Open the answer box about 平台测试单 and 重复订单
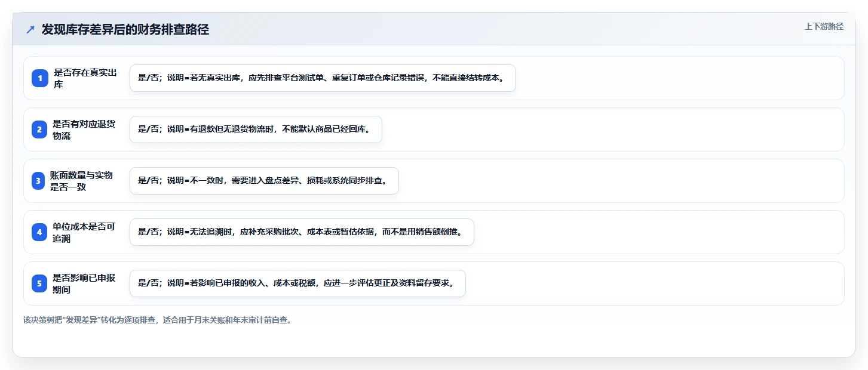This screenshot has width=868, height=370. coord(323,78)
